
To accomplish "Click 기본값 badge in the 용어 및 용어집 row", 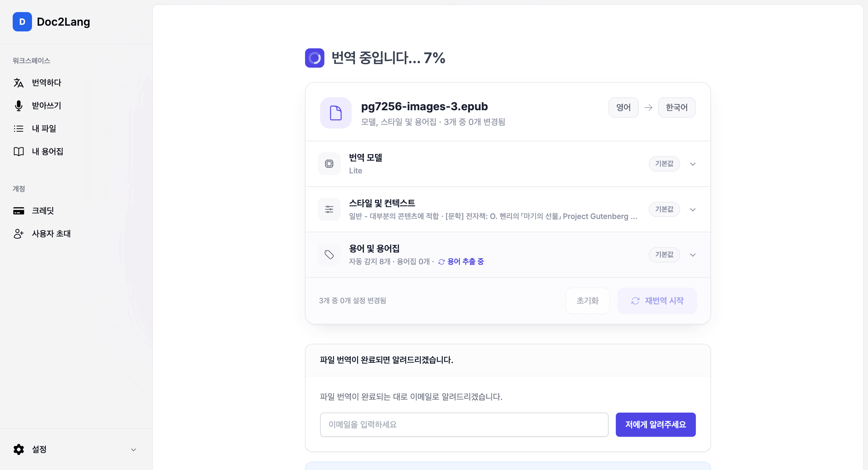I will (x=664, y=255).
